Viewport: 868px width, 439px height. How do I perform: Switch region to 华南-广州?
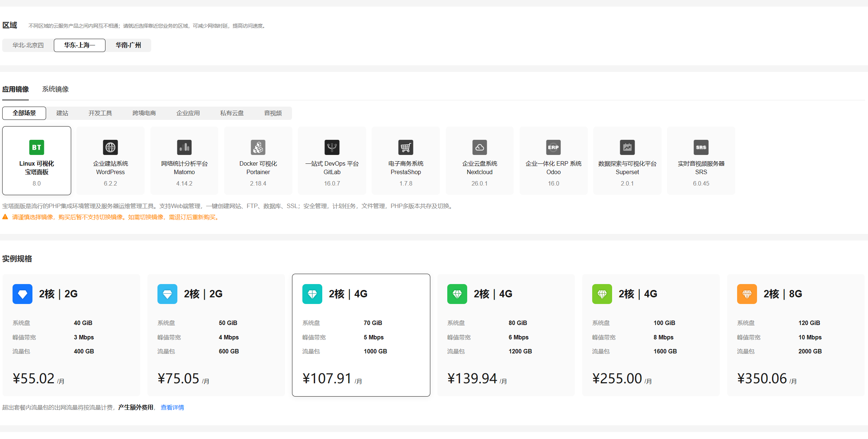[x=128, y=45]
